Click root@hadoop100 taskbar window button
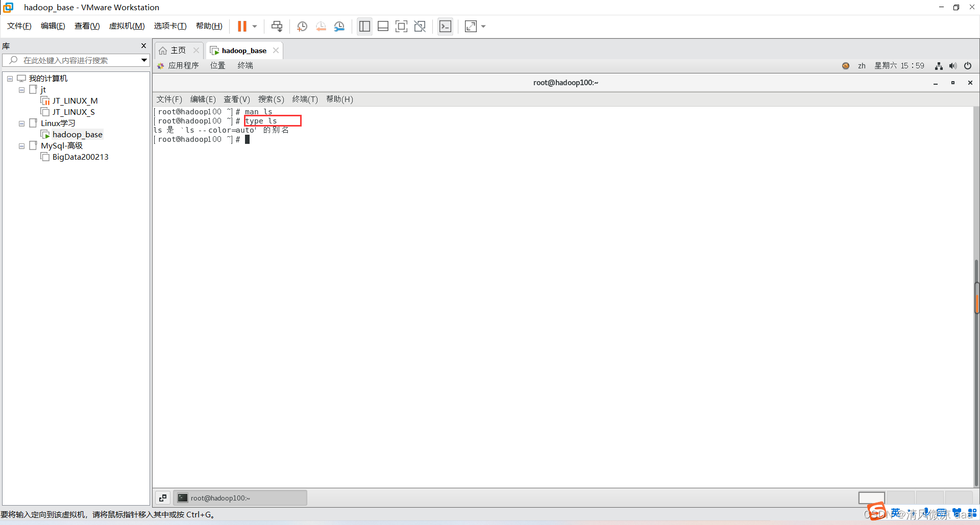This screenshot has height=525, width=980. 240,498
